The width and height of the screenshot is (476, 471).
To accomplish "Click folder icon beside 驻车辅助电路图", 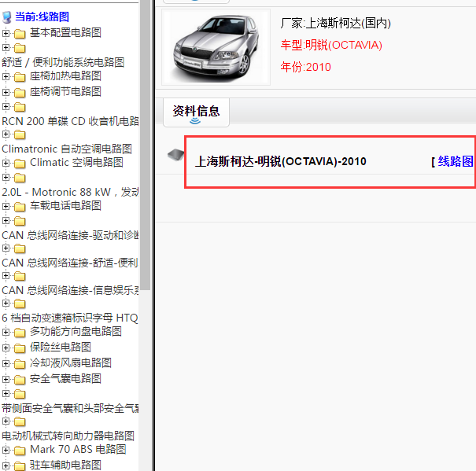I will pos(20,466).
